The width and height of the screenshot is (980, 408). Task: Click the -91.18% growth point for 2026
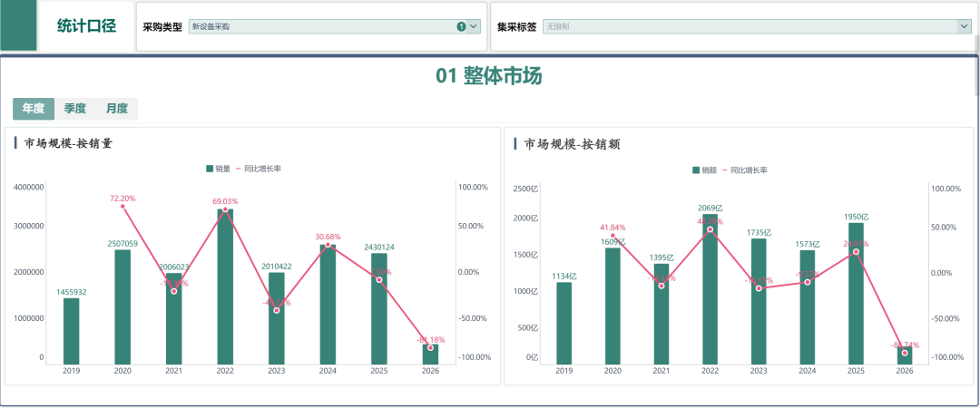430,347
